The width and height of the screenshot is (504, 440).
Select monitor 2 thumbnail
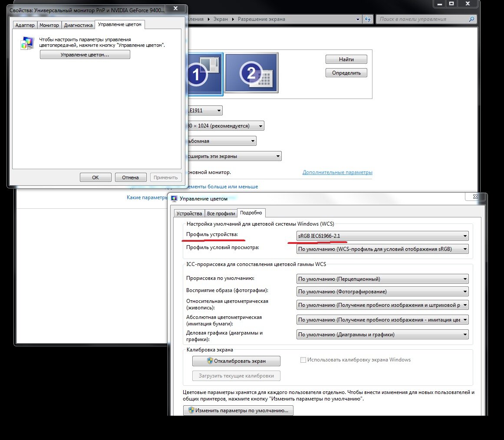[x=251, y=73]
